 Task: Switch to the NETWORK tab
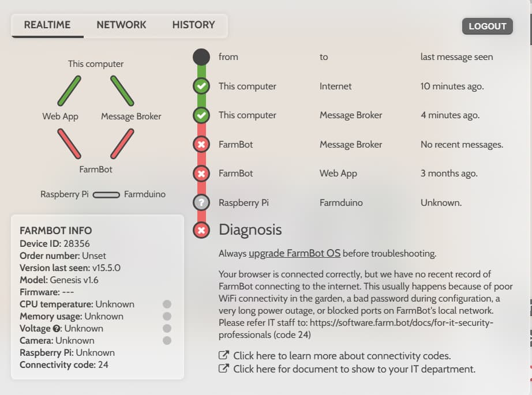121,25
